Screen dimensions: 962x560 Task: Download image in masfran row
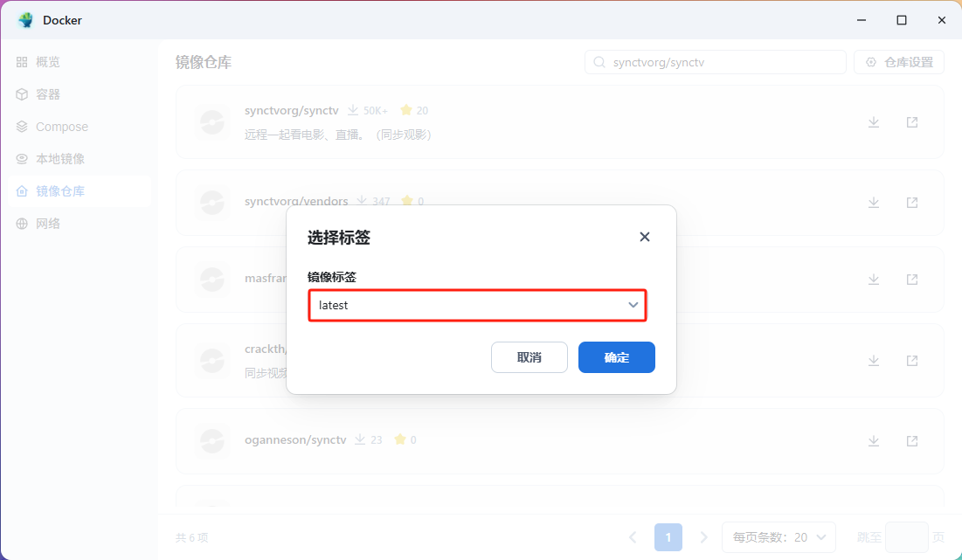(x=874, y=279)
